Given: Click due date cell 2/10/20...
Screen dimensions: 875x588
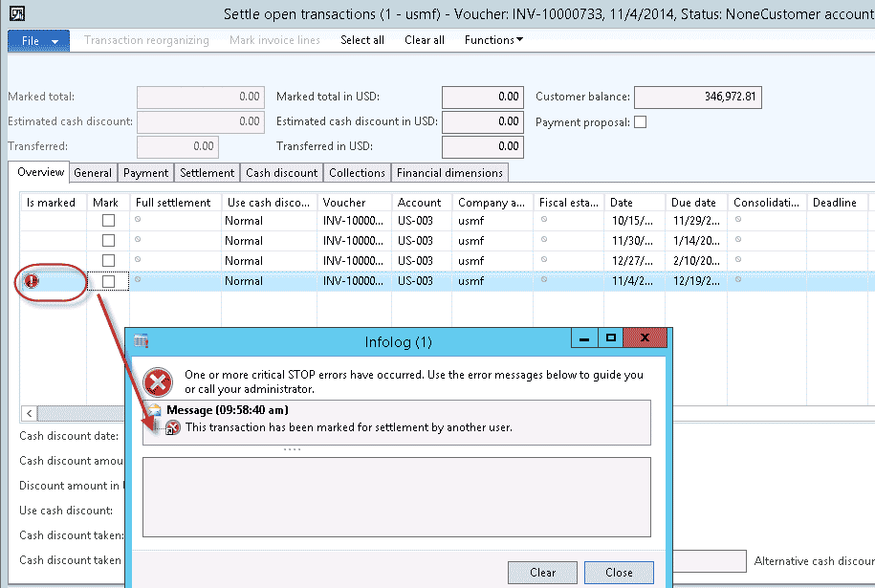Looking at the screenshot, I should [696, 260].
